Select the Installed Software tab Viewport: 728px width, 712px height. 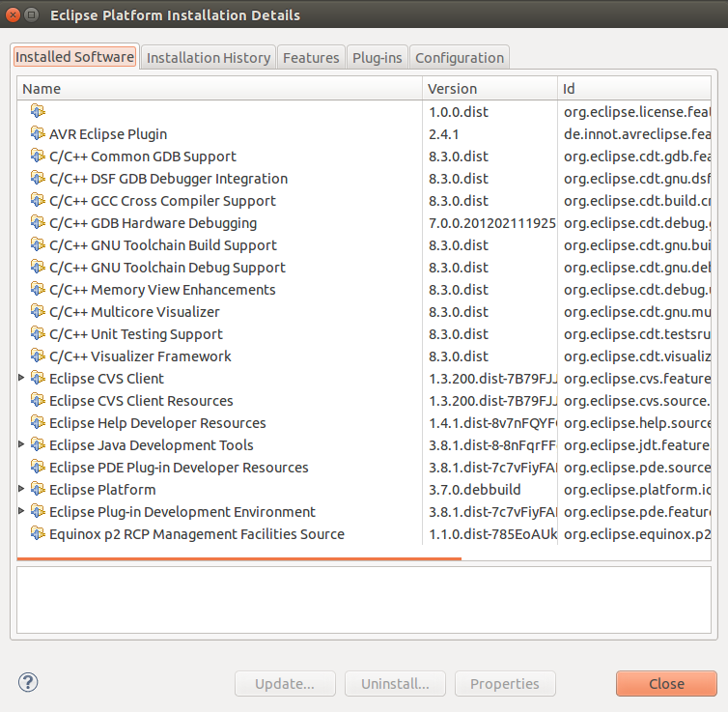pyautogui.click(x=74, y=57)
